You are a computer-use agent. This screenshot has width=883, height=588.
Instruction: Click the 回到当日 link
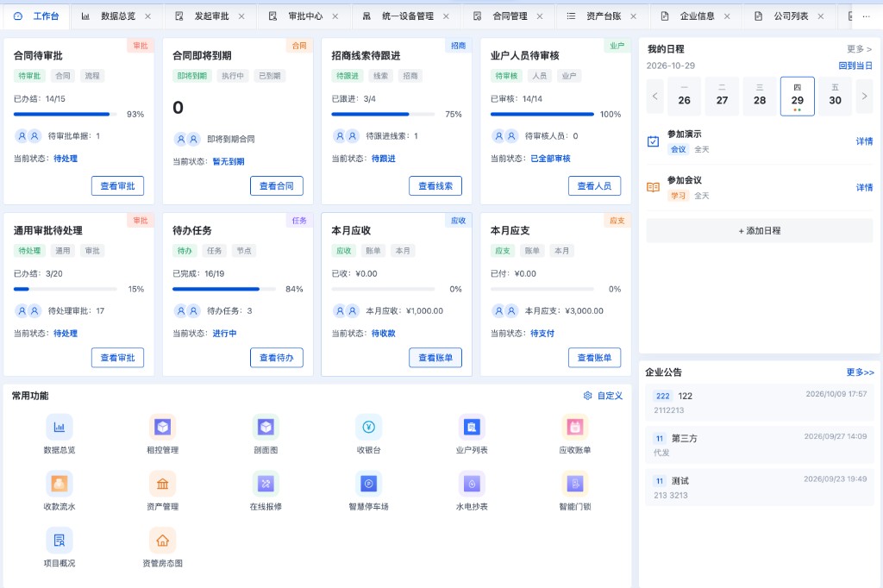tap(855, 66)
